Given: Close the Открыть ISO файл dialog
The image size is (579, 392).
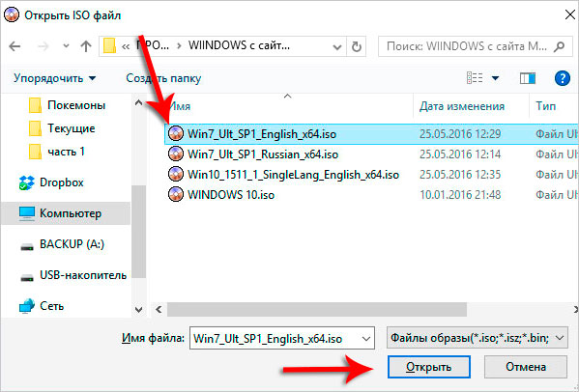Looking at the screenshot, I should (x=569, y=15).
